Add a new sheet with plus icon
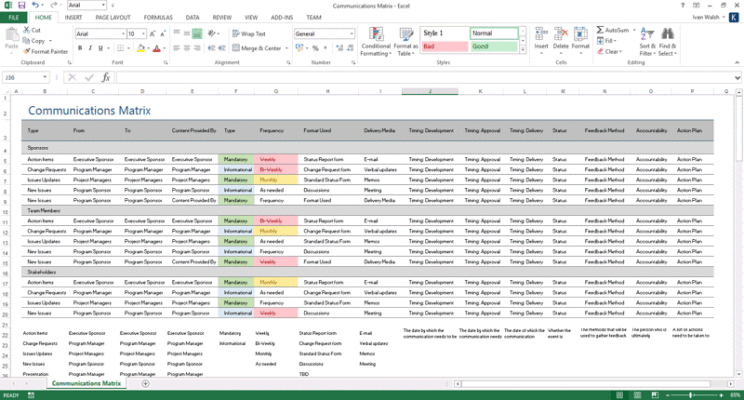This screenshot has width=744, height=400. pos(145,384)
